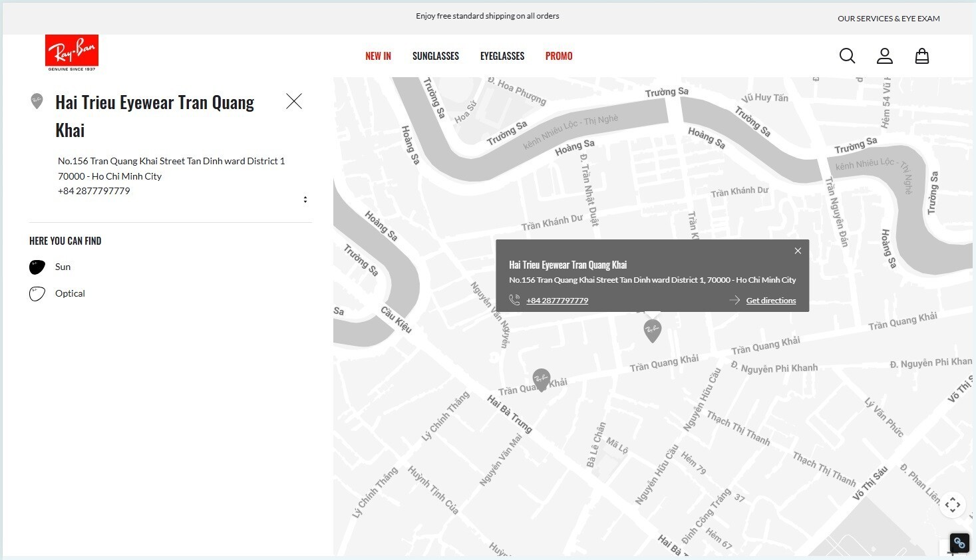Image resolution: width=976 pixels, height=560 pixels.
Task: Close the map info popup
Action: (798, 251)
